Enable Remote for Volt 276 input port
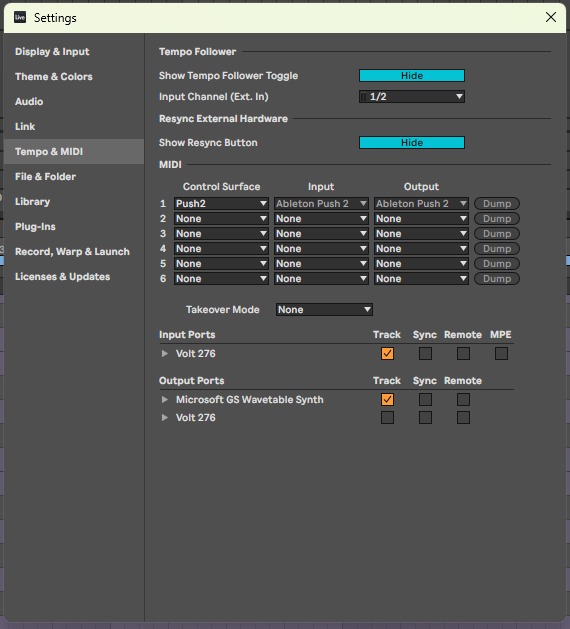 (x=463, y=353)
